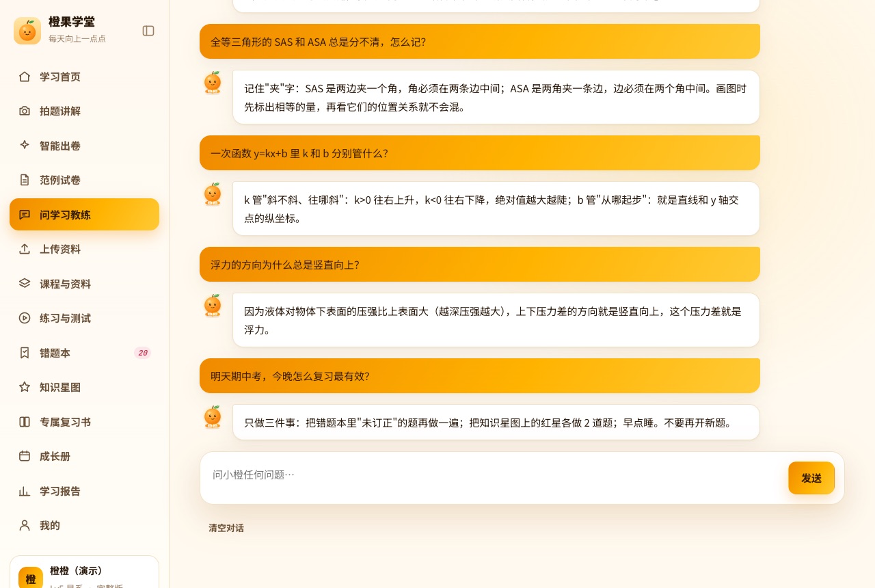Click the 橙 user avatar in the sidebar
The image size is (875, 588).
[x=31, y=578]
